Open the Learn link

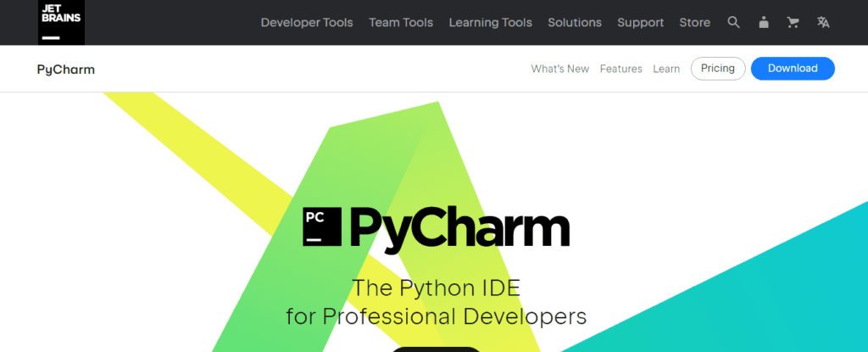click(x=666, y=69)
